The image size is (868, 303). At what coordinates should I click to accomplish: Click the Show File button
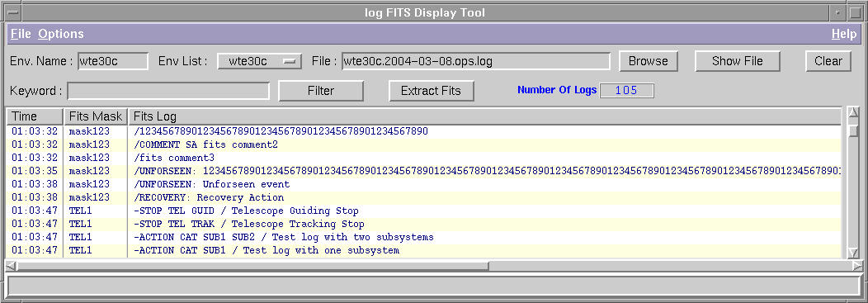(738, 61)
